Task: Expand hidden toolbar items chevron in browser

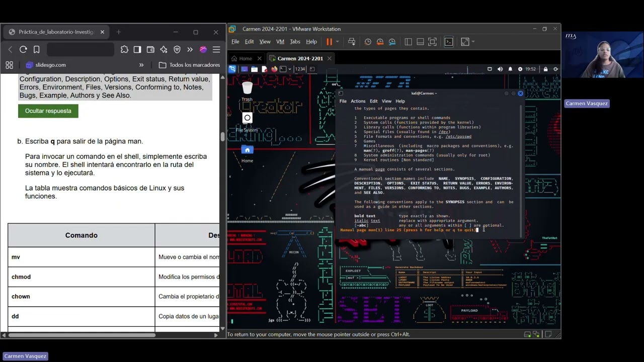Action: [x=190, y=49]
